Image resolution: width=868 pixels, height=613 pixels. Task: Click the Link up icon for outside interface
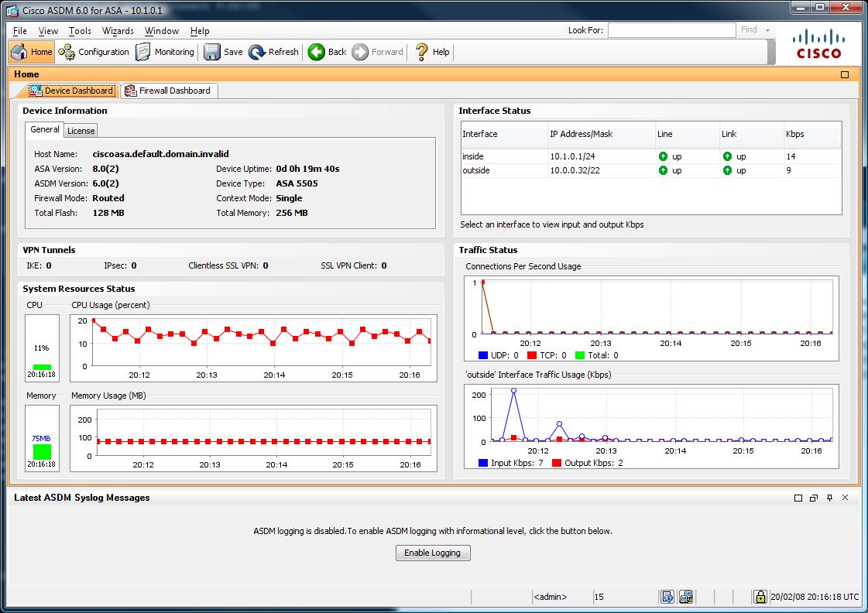[x=727, y=170]
